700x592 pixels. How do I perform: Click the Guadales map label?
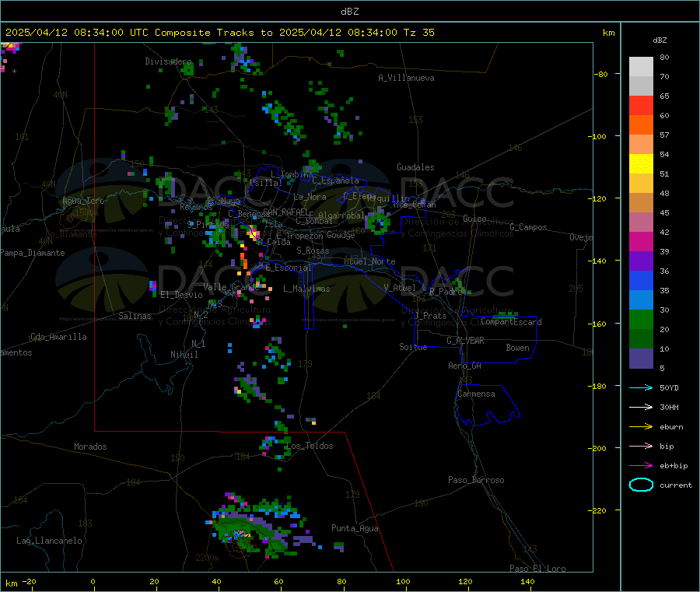(415, 167)
